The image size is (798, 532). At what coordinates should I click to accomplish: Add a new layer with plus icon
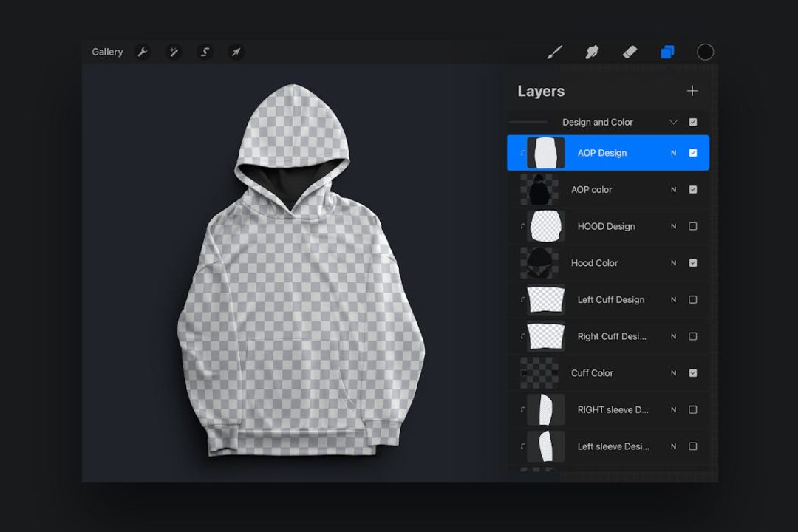[692, 91]
